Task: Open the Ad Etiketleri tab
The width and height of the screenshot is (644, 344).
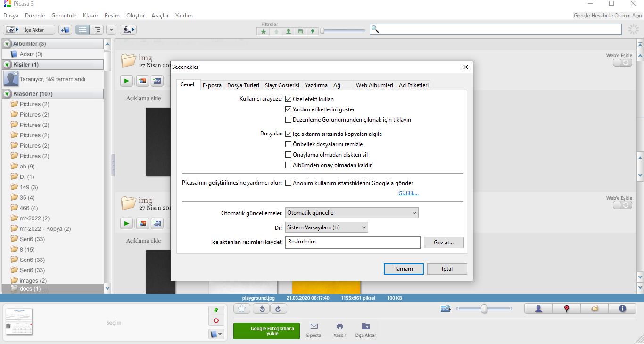Action: pyautogui.click(x=413, y=85)
